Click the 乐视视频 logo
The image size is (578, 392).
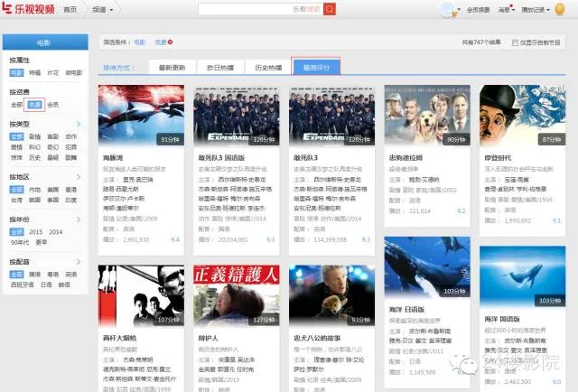coord(29,8)
